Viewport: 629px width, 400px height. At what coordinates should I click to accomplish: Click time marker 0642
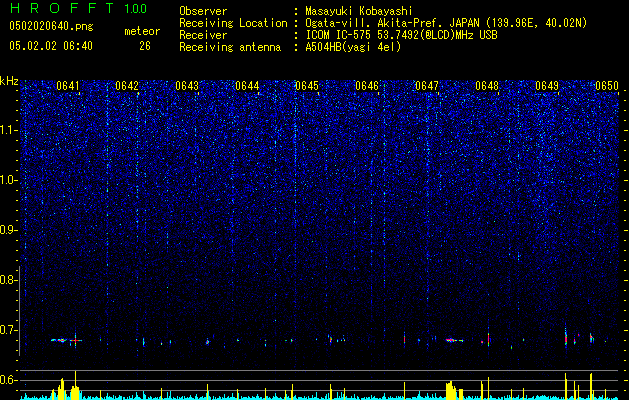tap(127, 86)
